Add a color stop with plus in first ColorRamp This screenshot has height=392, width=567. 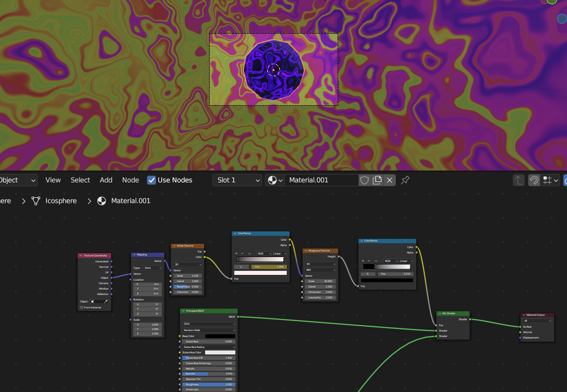(x=236, y=254)
